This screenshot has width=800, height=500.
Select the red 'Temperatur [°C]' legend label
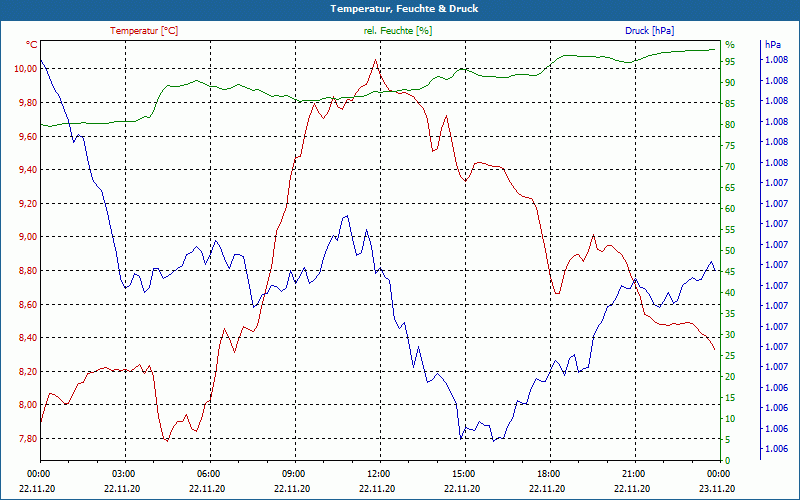[x=144, y=31]
